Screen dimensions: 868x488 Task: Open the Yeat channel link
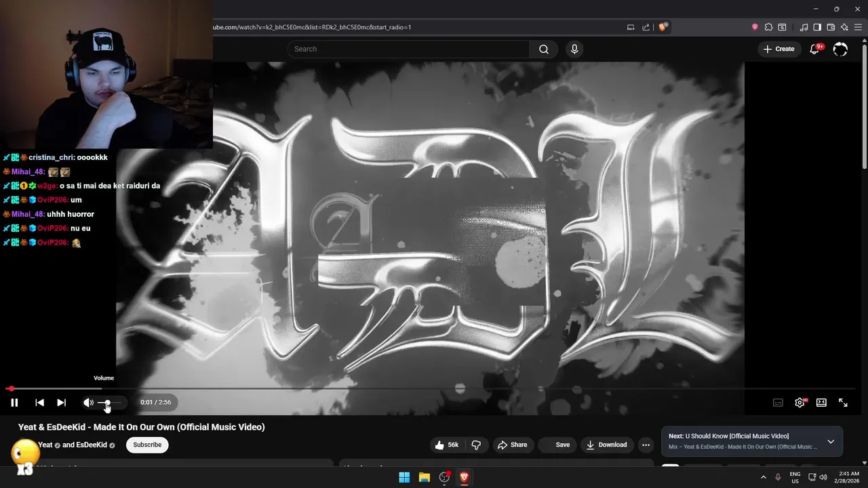point(45,445)
